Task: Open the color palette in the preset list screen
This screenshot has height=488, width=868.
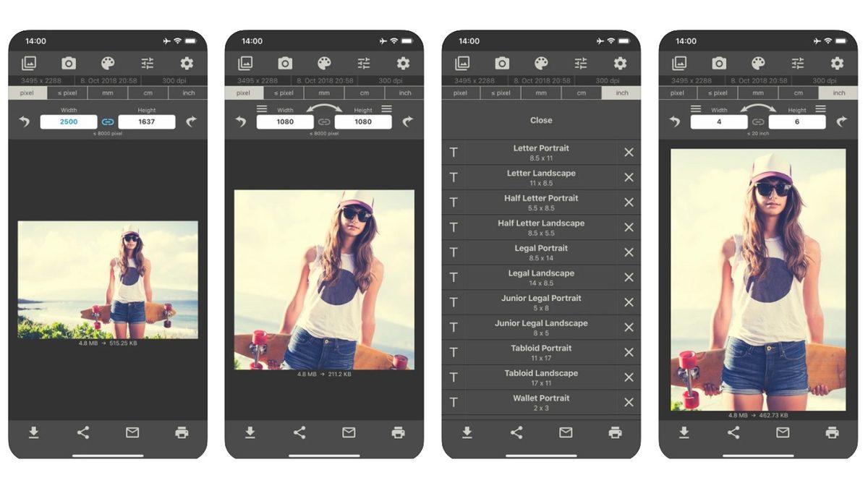Action: coord(541,63)
